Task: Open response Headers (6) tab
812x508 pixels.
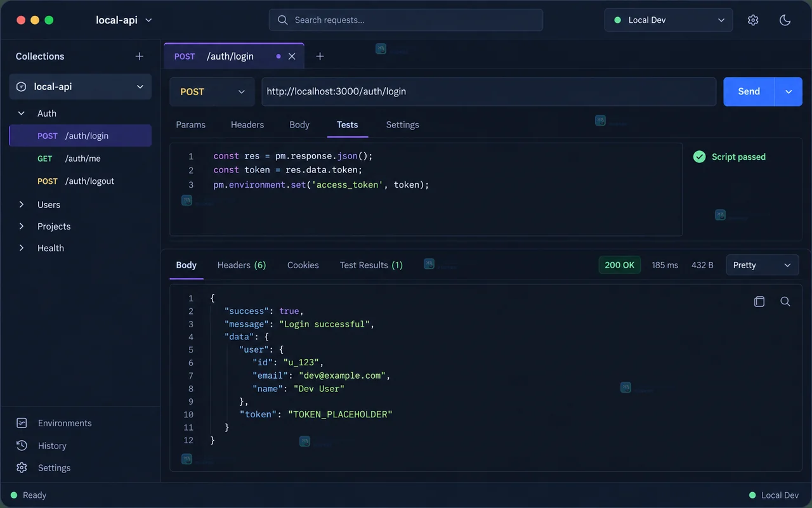Action: [242, 265]
